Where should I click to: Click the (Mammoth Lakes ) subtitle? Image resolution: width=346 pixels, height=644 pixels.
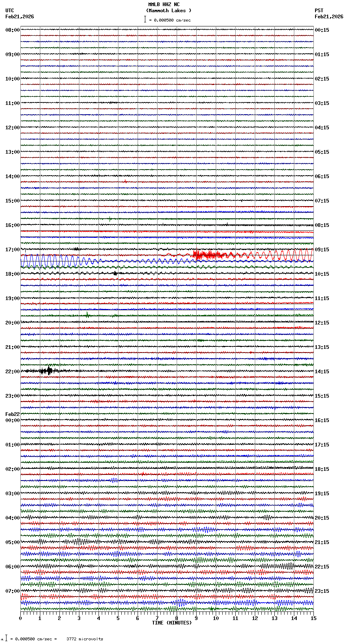pyautogui.click(x=169, y=11)
